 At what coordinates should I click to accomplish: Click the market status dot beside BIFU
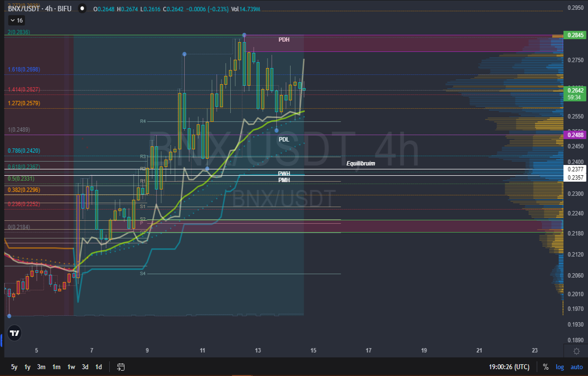[81, 9]
